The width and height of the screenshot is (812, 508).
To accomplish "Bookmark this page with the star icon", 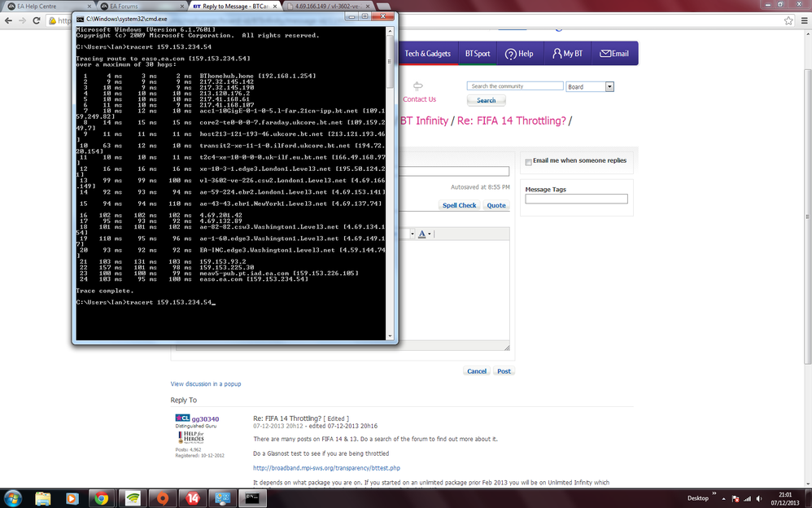I will click(x=788, y=20).
